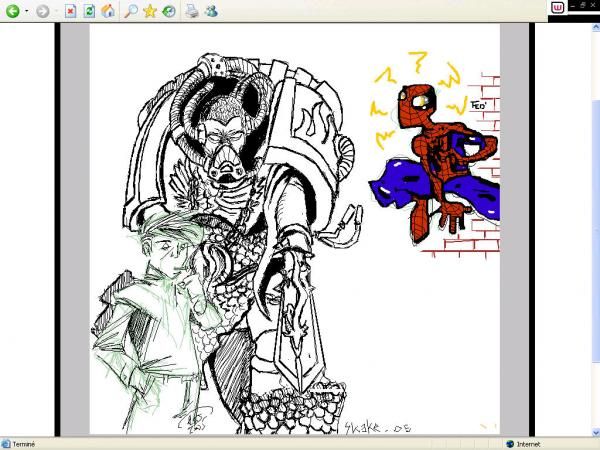Click the Stop loading icon
Image resolution: width=600 pixels, height=450 pixels.
click(x=70, y=11)
